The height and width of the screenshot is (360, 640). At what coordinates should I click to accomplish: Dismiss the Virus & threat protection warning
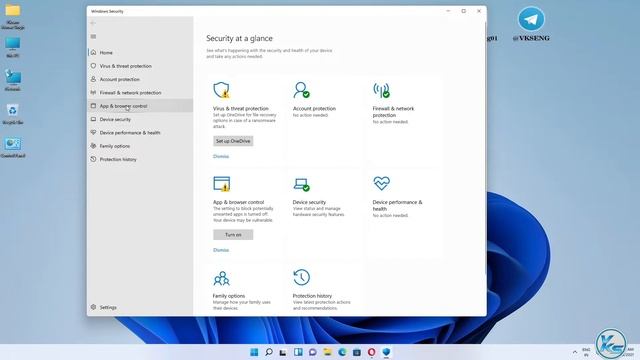[x=221, y=156]
